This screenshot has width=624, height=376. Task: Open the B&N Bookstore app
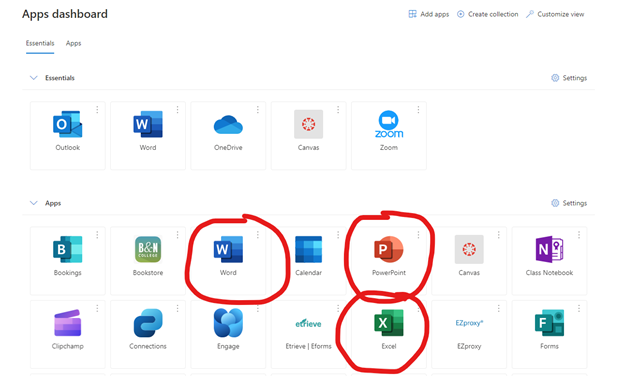(x=148, y=261)
